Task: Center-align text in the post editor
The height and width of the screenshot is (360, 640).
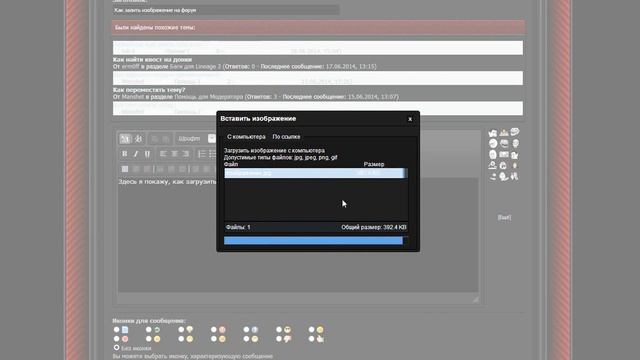Action: click(174, 153)
